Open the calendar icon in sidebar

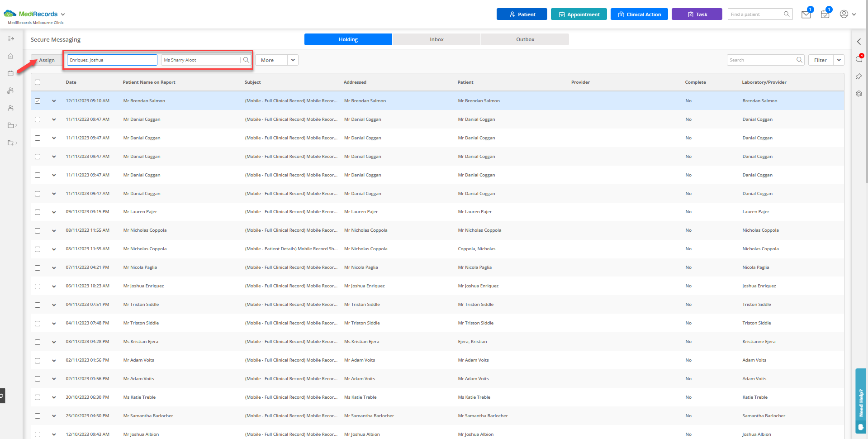point(11,73)
